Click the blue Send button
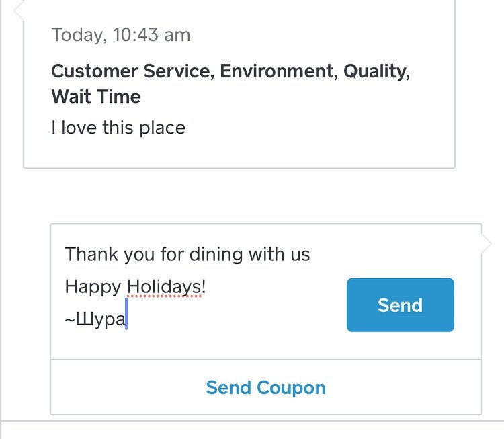The width and height of the screenshot is (504, 439). point(400,305)
